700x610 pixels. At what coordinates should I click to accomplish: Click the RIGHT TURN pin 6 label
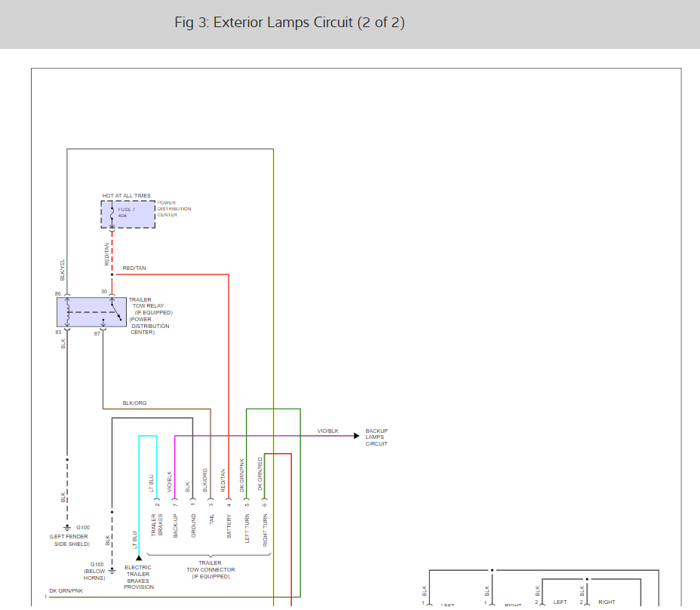click(265, 530)
